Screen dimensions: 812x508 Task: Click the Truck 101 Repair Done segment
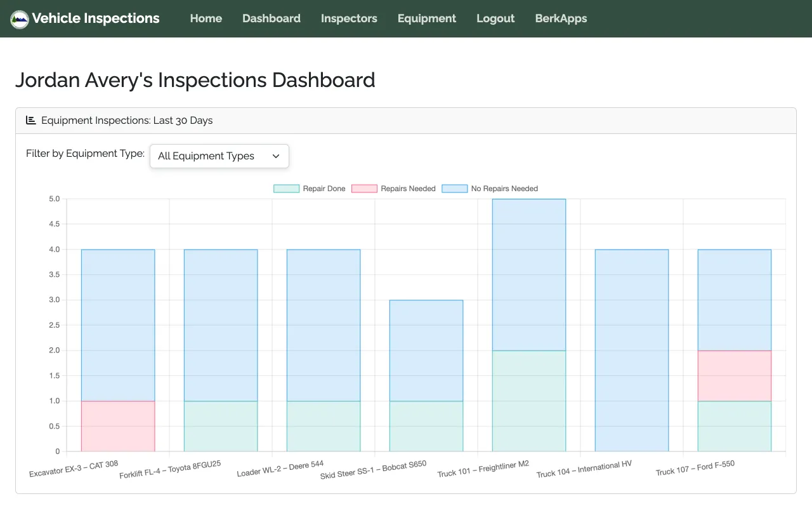point(529,401)
